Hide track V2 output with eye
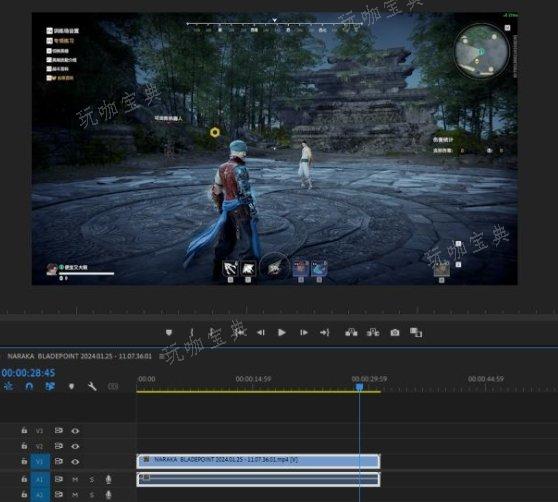558x502 pixels. click(75, 446)
